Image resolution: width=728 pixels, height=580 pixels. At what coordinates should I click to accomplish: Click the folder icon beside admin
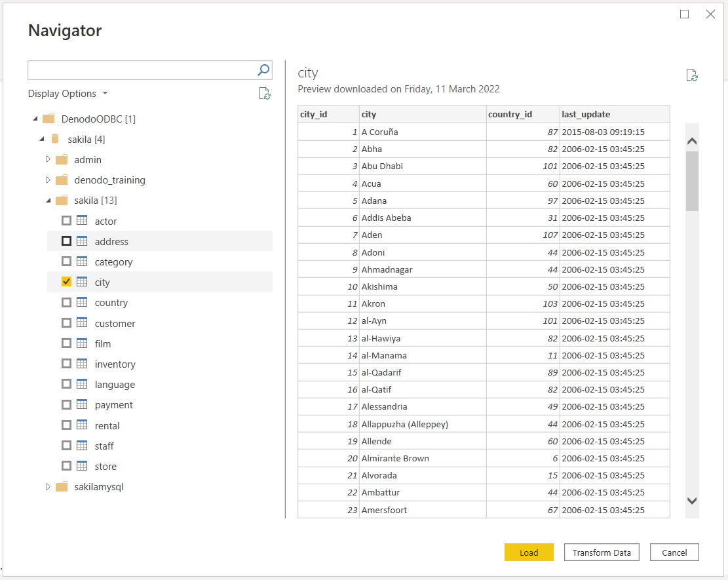point(61,159)
